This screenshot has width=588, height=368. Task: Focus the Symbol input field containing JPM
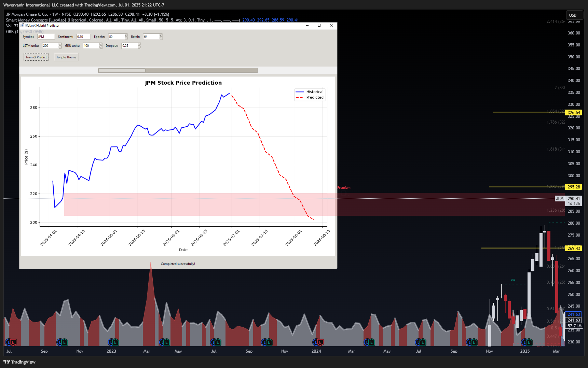tap(46, 37)
